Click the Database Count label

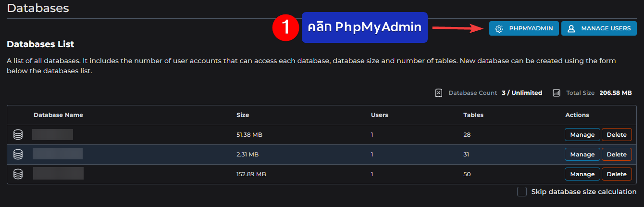pyautogui.click(x=473, y=93)
